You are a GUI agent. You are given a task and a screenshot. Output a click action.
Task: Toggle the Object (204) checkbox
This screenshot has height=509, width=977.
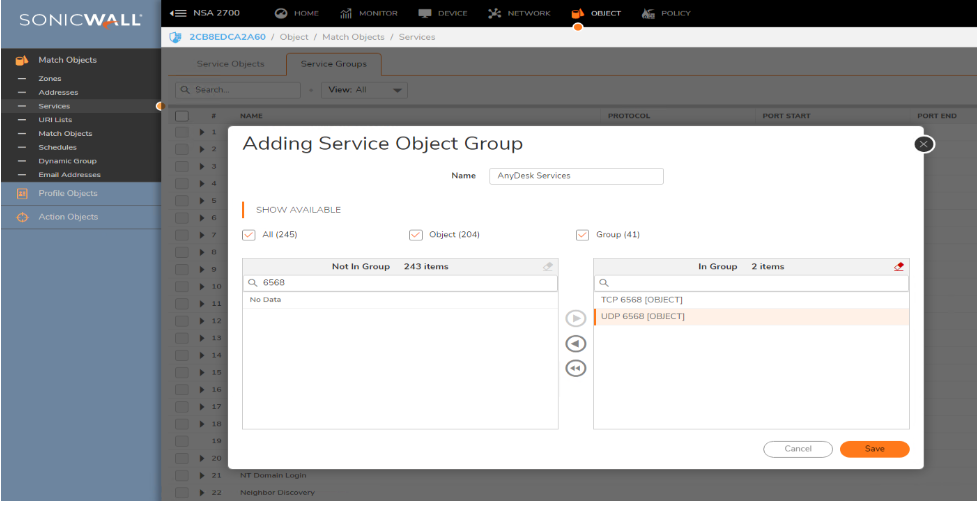point(416,235)
